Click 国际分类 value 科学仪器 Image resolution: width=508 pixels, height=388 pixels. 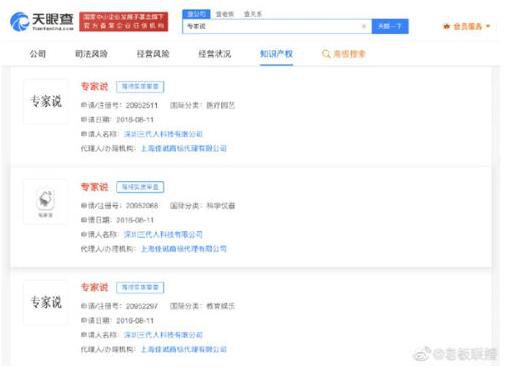point(221,206)
